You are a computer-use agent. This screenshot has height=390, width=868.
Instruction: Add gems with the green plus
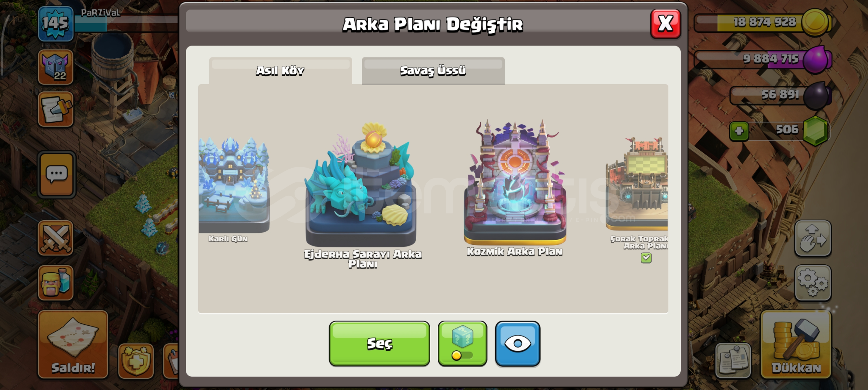point(739,131)
